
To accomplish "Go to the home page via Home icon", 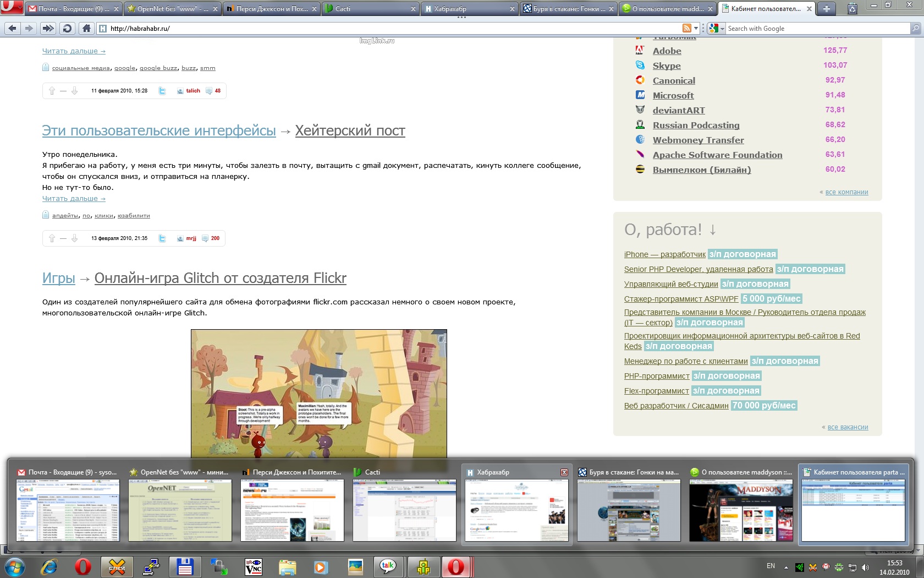I will 86,28.
